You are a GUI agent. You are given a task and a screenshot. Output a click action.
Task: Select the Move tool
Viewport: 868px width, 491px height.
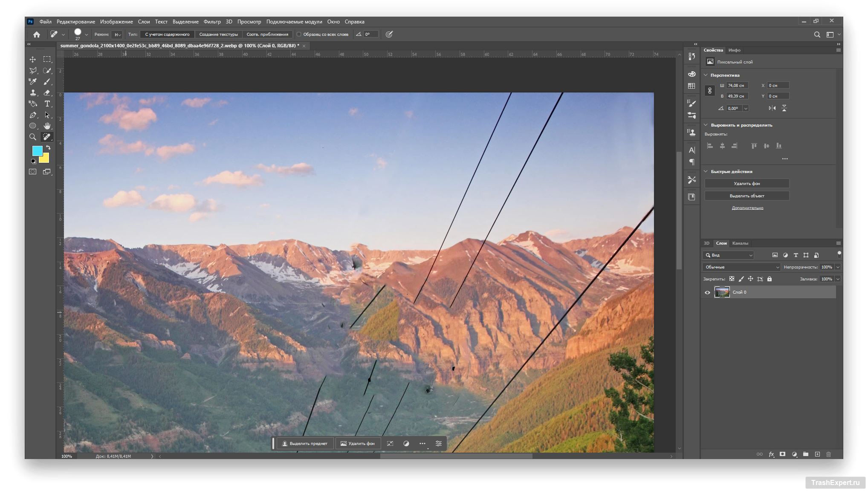(x=33, y=59)
